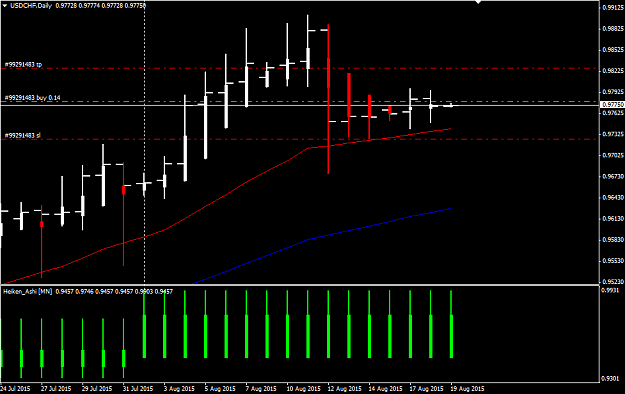
Task: Click price level 0.98525 on the axis
Action: point(613,50)
